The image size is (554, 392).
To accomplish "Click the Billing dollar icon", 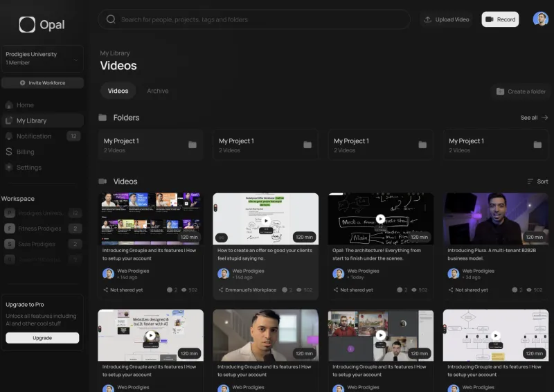I will point(9,152).
